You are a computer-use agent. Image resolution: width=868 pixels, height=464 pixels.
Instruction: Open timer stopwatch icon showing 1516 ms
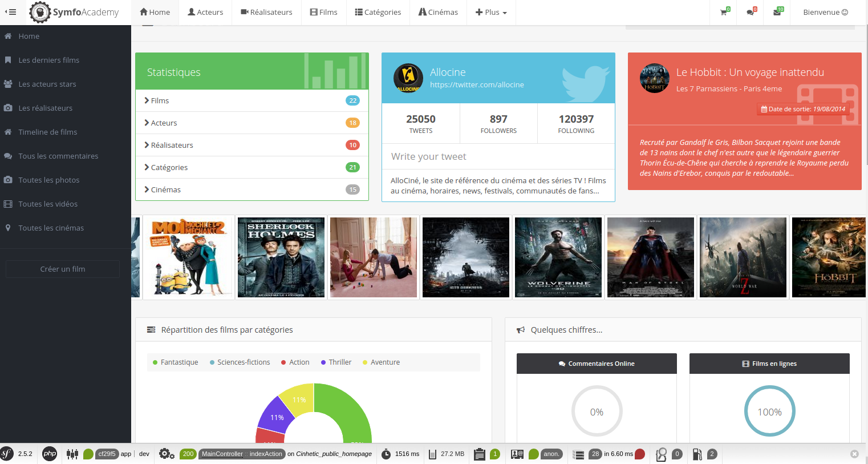click(x=386, y=454)
